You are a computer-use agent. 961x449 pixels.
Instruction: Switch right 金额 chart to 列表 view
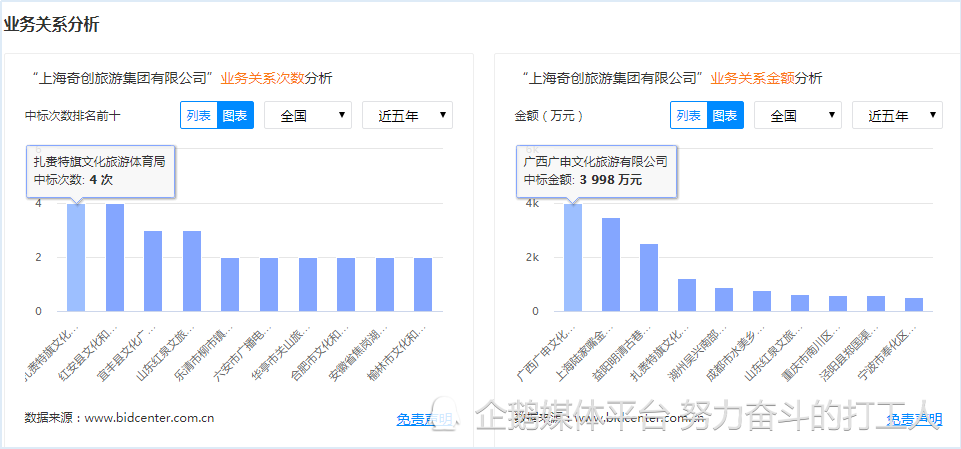tap(688, 115)
